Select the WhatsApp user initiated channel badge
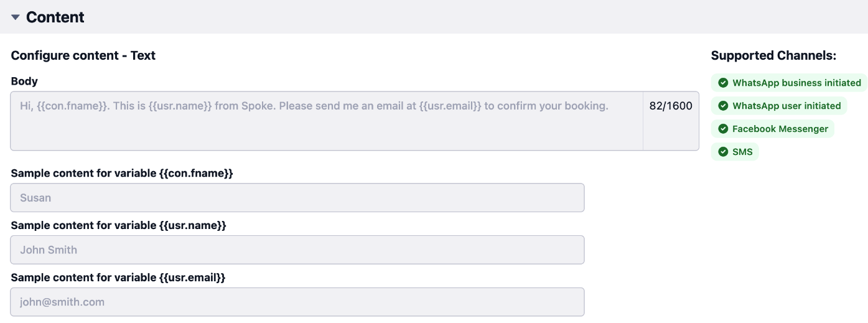Image resolution: width=868 pixels, height=323 pixels. pos(779,106)
